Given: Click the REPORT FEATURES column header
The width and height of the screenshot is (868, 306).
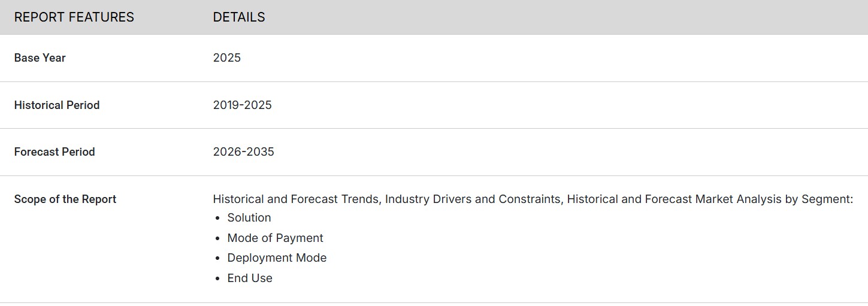Looking at the screenshot, I should [x=74, y=17].
